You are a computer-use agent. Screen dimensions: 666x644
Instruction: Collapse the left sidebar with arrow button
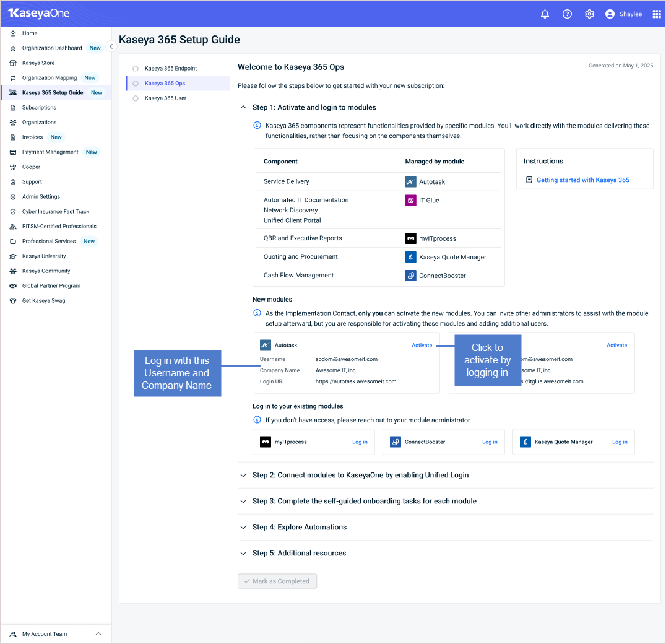[111, 46]
